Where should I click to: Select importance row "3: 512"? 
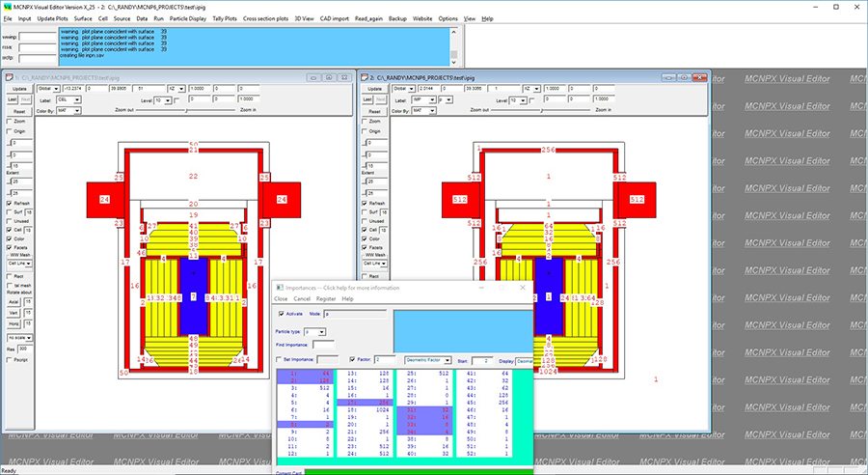click(x=306, y=388)
